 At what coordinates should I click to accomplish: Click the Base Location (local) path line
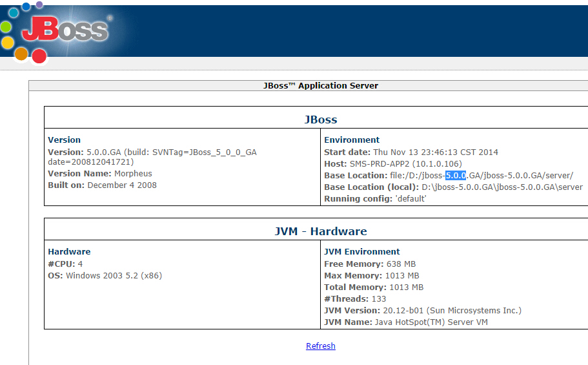(453, 187)
